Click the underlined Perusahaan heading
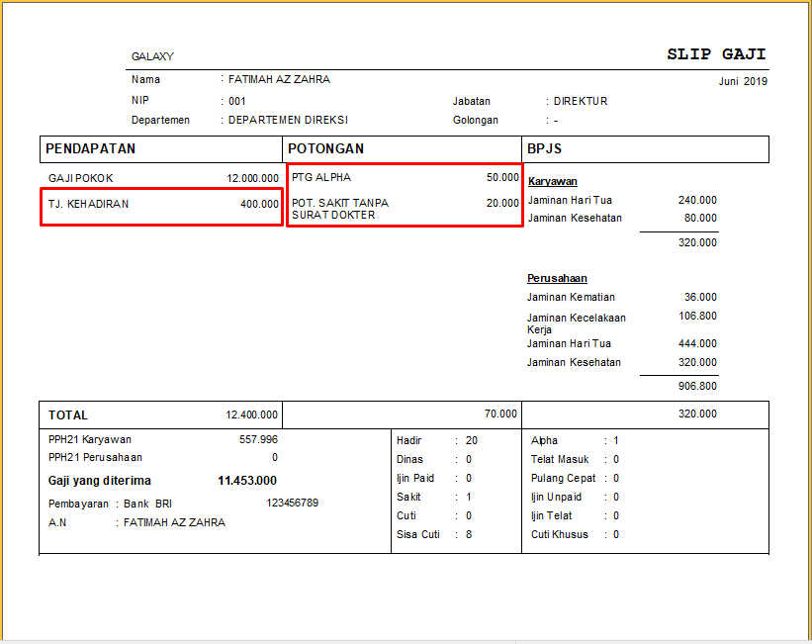 (557, 279)
